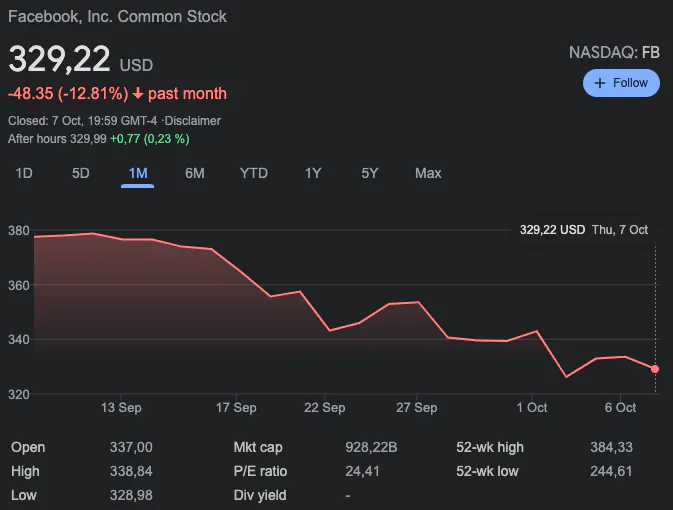Click the USD currency label
The width and height of the screenshot is (673, 510).
[136, 65]
